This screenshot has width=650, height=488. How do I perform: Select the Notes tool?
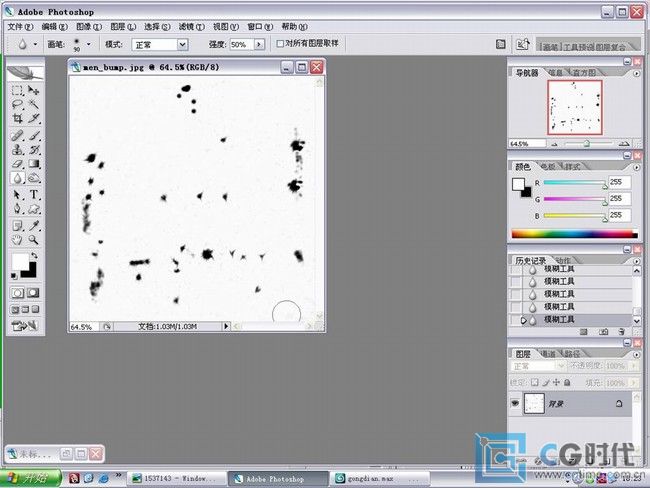[17, 226]
